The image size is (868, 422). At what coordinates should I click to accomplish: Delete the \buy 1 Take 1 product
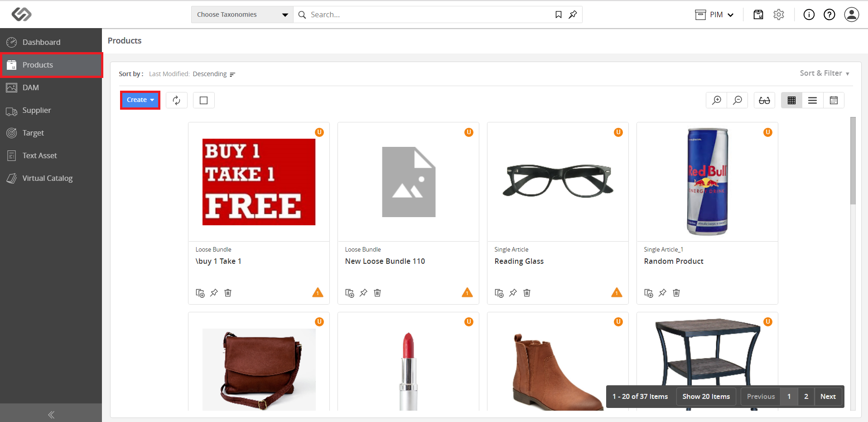tap(228, 293)
